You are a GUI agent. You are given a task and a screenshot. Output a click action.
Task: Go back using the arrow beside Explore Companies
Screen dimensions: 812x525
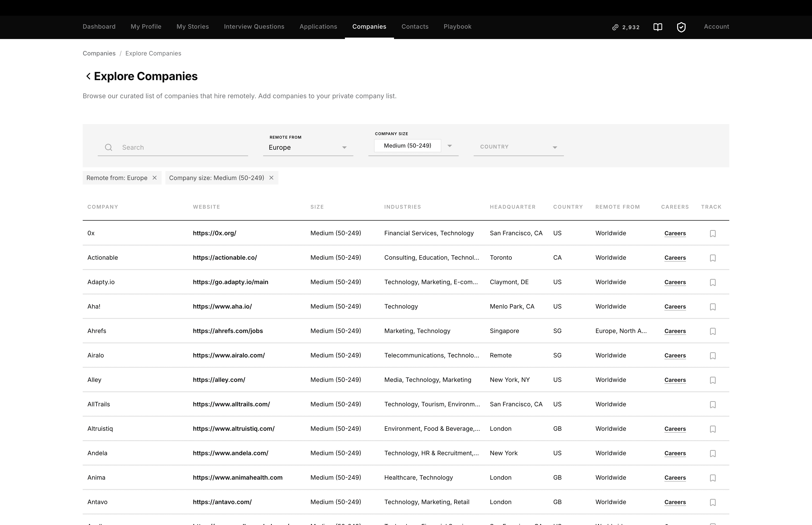click(x=88, y=76)
